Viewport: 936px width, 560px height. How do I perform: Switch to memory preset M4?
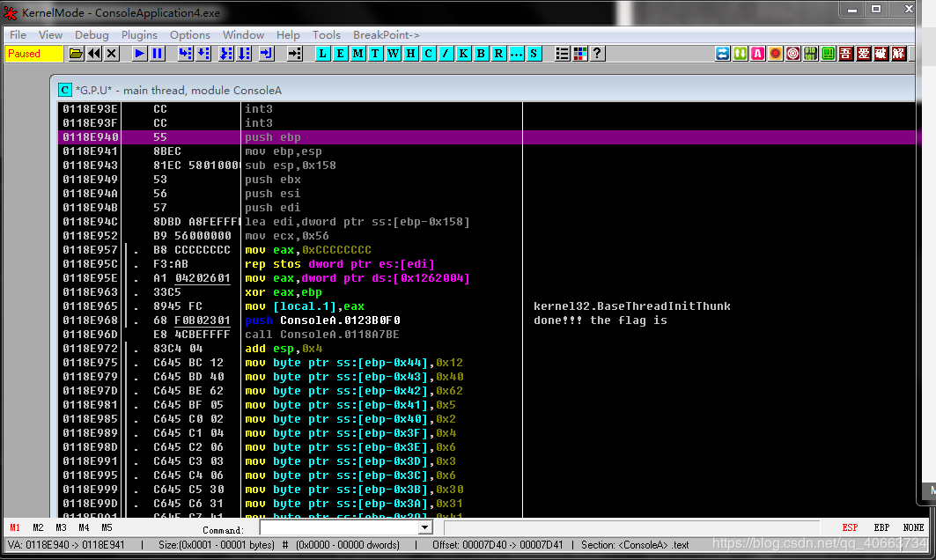pyautogui.click(x=84, y=527)
